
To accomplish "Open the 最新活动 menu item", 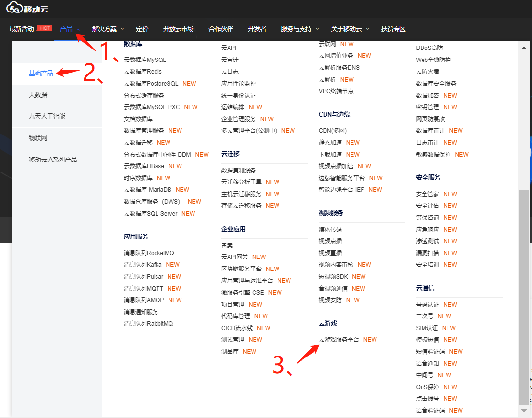I will pos(22,29).
